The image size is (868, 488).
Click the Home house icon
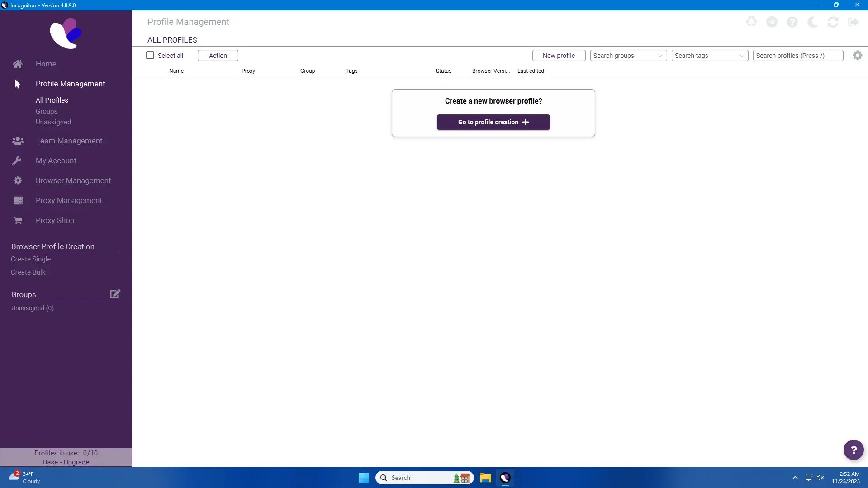(x=18, y=64)
